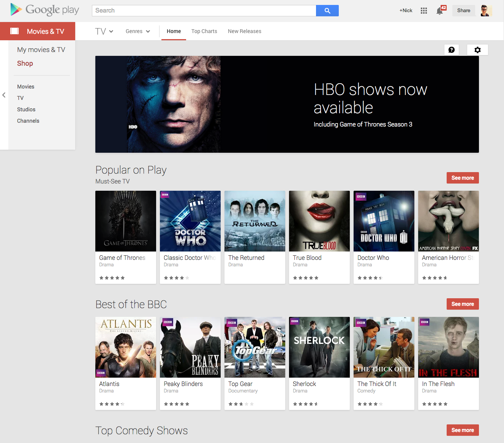This screenshot has height=443, width=504.
Task: Open the +Nick profile link
Action: pos(406,11)
